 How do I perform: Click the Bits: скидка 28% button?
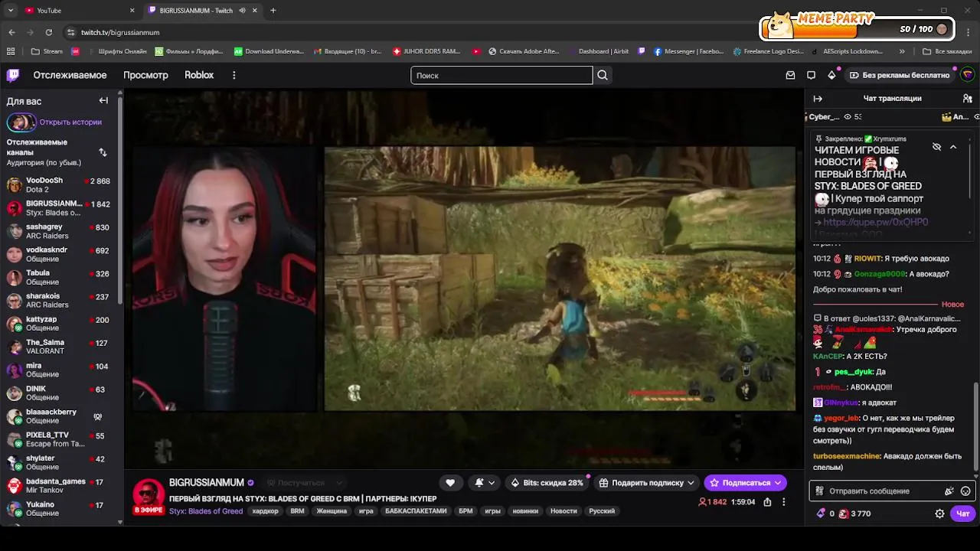click(547, 483)
